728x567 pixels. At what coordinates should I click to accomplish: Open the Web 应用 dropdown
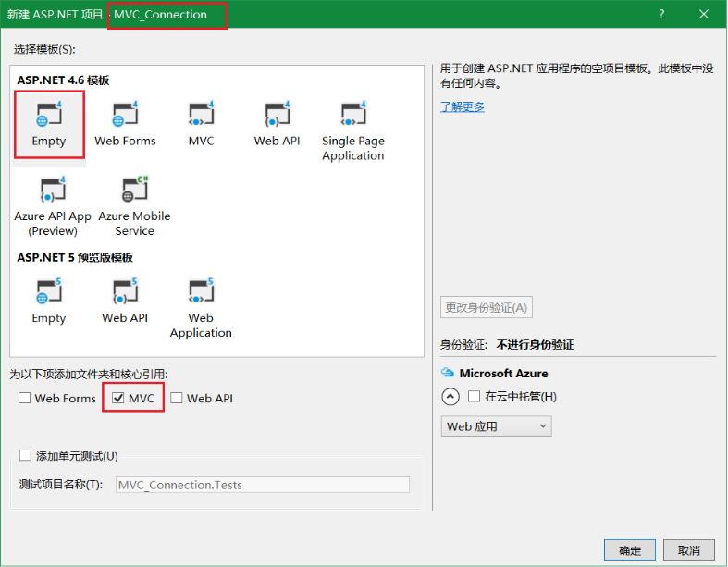(496, 426)
